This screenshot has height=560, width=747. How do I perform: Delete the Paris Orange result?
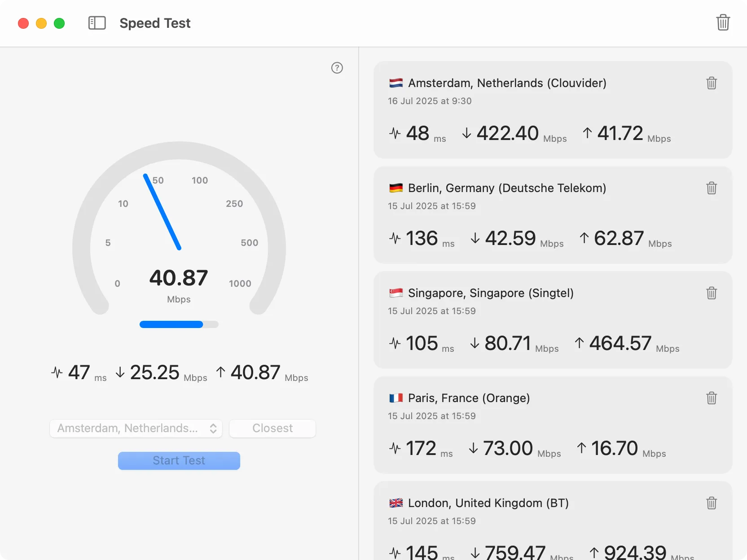712,398
